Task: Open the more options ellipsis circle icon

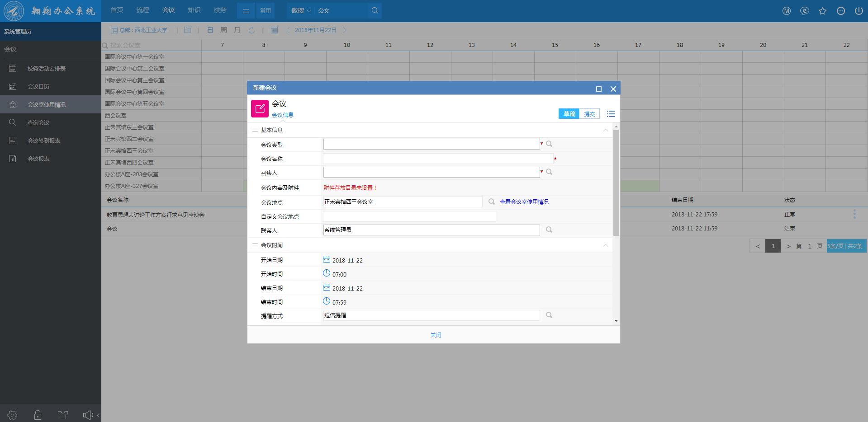Action: [x=841, y=11]
